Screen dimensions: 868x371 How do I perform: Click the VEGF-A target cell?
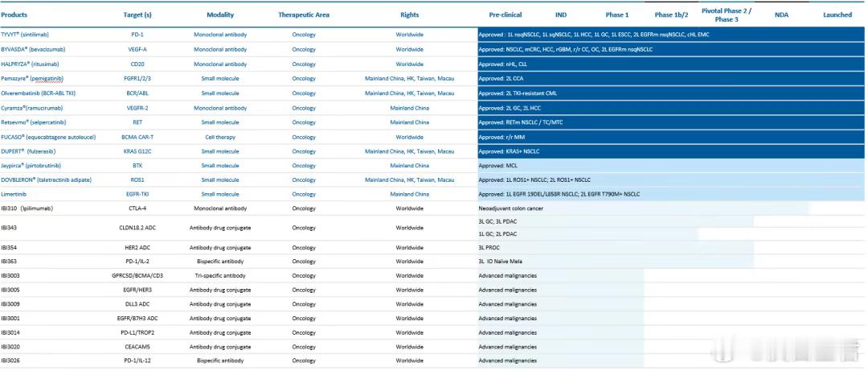(137, 49)
